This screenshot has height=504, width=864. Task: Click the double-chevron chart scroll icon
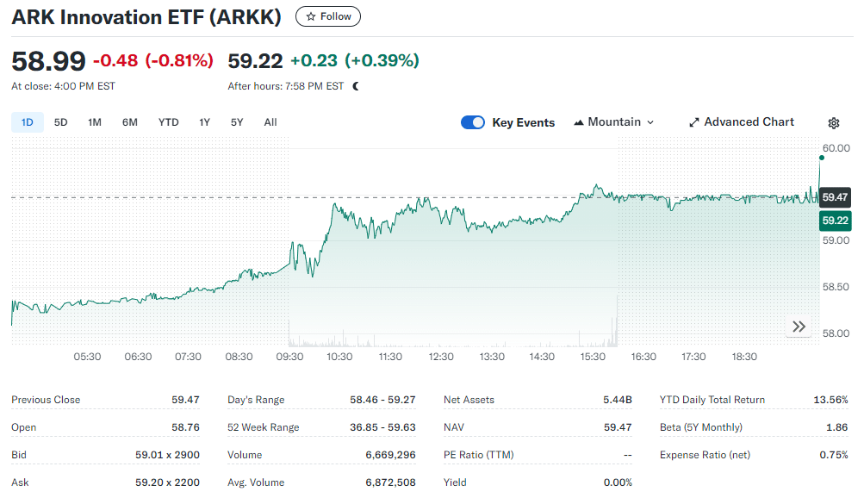point(799,327)
